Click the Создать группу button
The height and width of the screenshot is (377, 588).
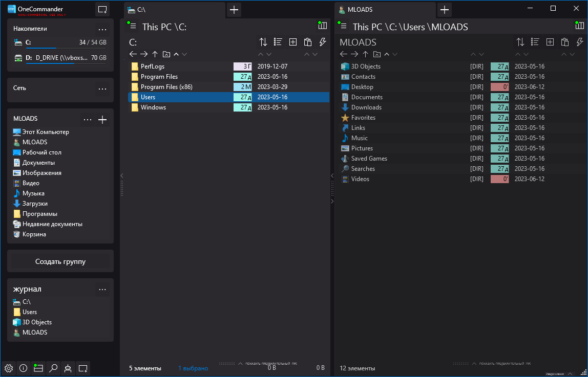point(60,261)
